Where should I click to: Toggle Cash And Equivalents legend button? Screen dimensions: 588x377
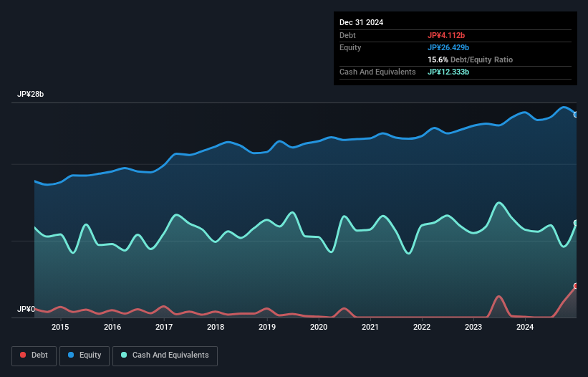[x=165, y=355]
